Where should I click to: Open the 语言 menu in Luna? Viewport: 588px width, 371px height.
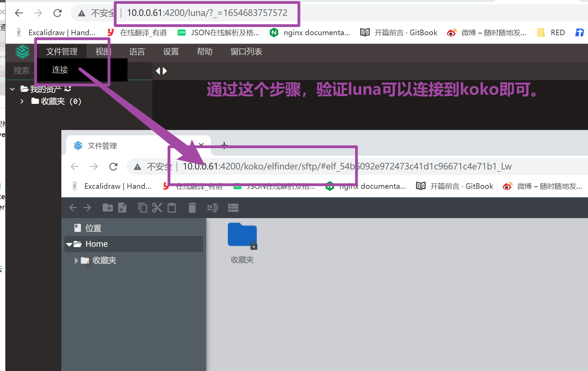pos(137,51)
